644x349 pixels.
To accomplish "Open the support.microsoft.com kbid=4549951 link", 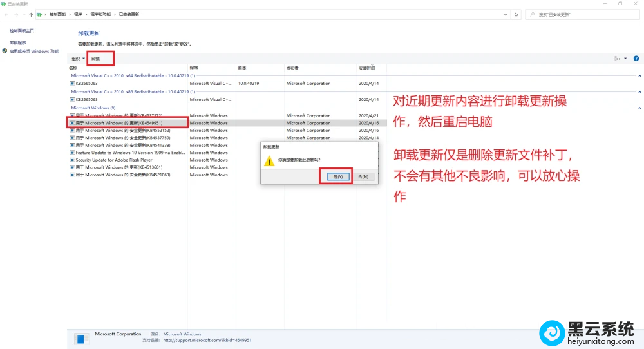I will click(207, 341).
